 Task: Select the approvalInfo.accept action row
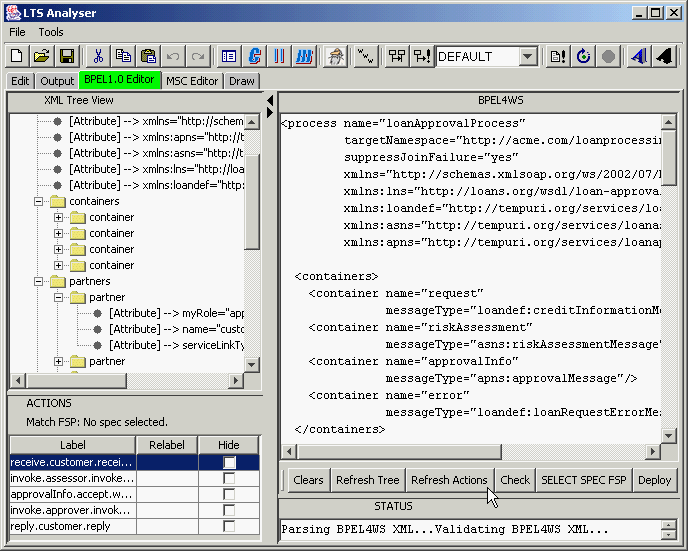point(71,495)
